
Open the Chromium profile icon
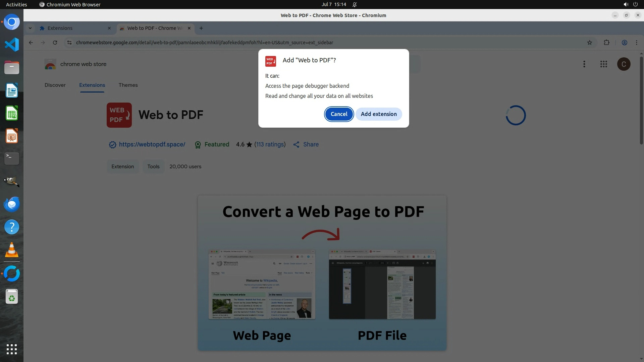point(624,43)
